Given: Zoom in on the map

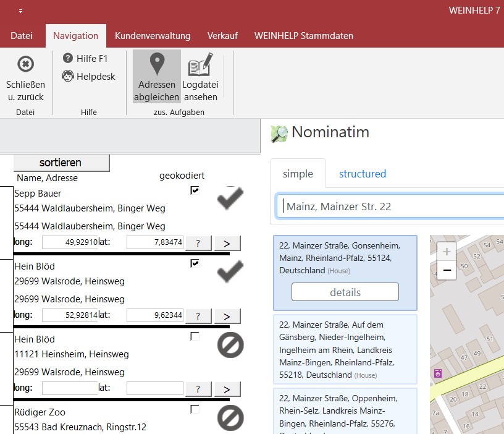Looking at the screenshot, I should coord(447,252).
